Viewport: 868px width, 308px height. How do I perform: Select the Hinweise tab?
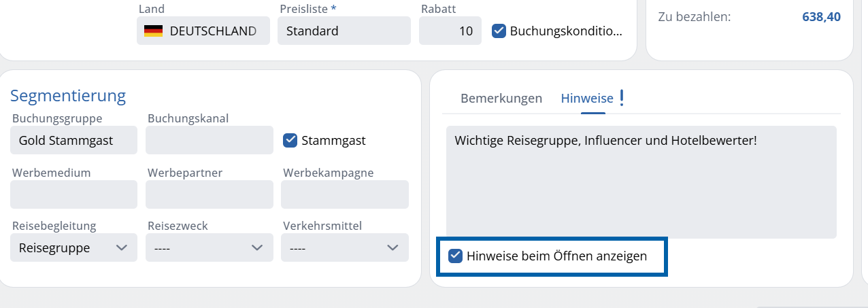(586, 98)
